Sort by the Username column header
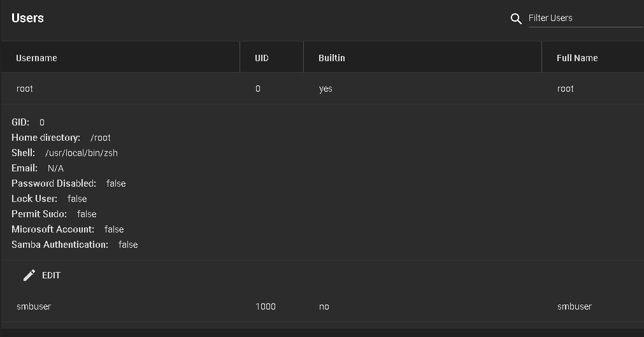 coord(36,58)
